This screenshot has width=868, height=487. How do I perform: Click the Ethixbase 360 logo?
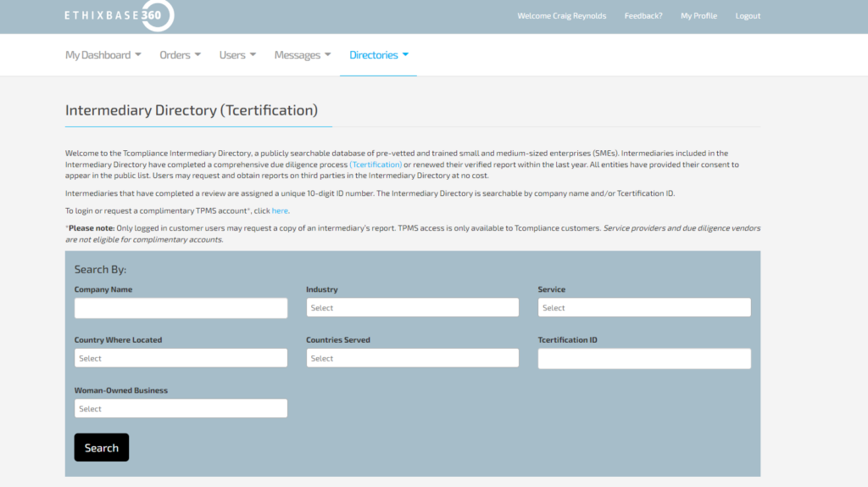(119, 15)
